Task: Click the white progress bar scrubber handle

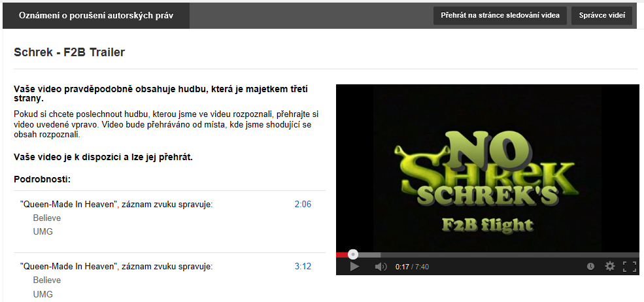Action: coord(353,254)
